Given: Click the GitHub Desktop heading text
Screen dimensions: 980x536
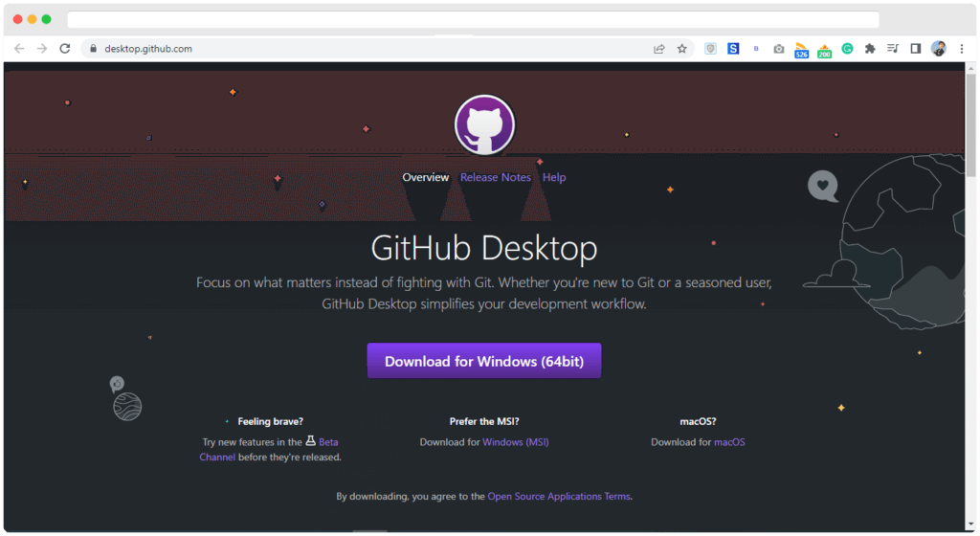Looking at the screenshot, I should tap(484, 248).
